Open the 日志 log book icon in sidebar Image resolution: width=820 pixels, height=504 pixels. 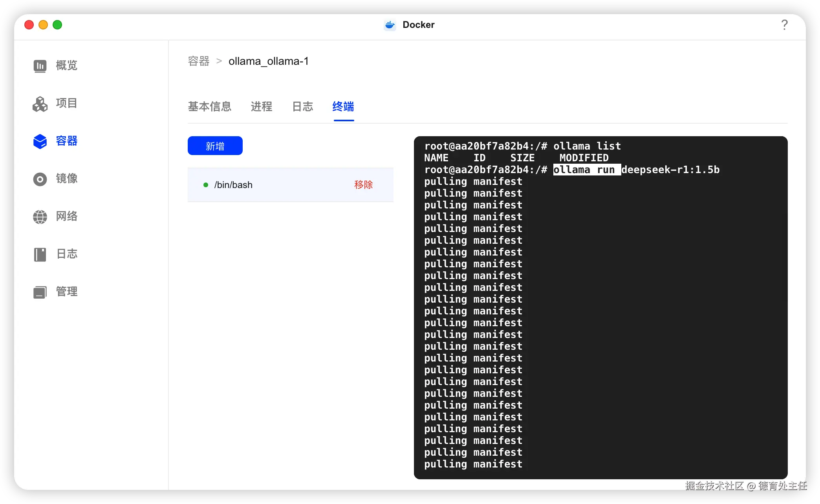click(40, 254)
